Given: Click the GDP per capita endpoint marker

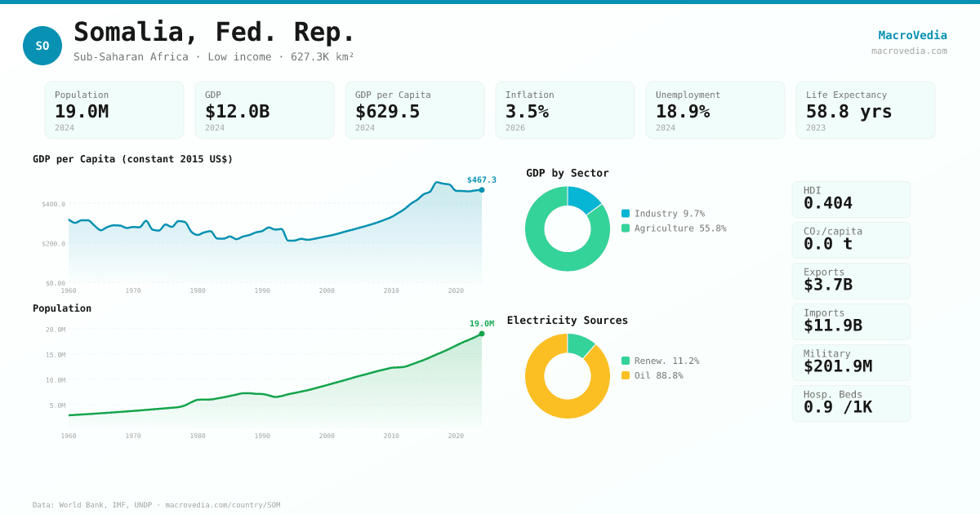Looking at the screenshot, I should click(482, 190).
